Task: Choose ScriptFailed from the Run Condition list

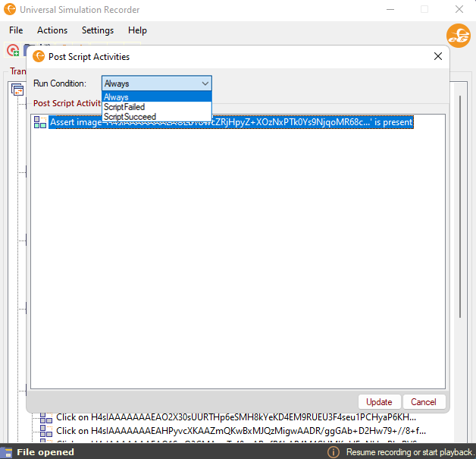Action: [x=124, y=107]
